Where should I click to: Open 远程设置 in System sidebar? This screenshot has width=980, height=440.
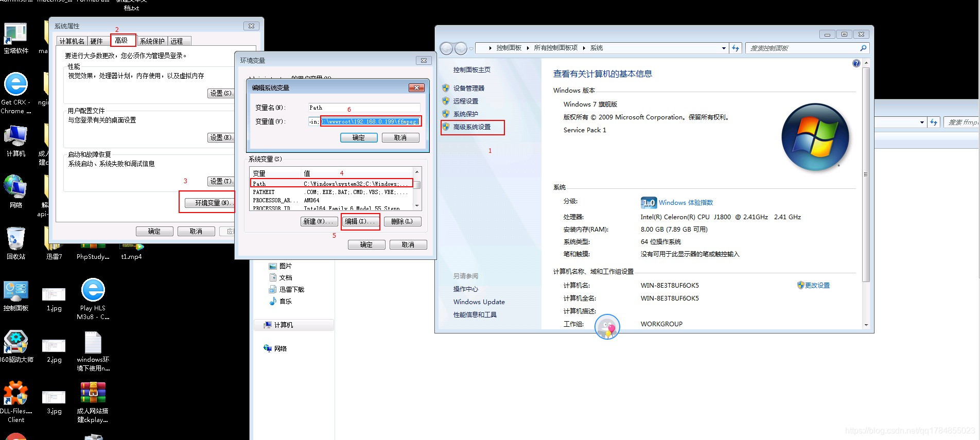(x=465, y=101)
